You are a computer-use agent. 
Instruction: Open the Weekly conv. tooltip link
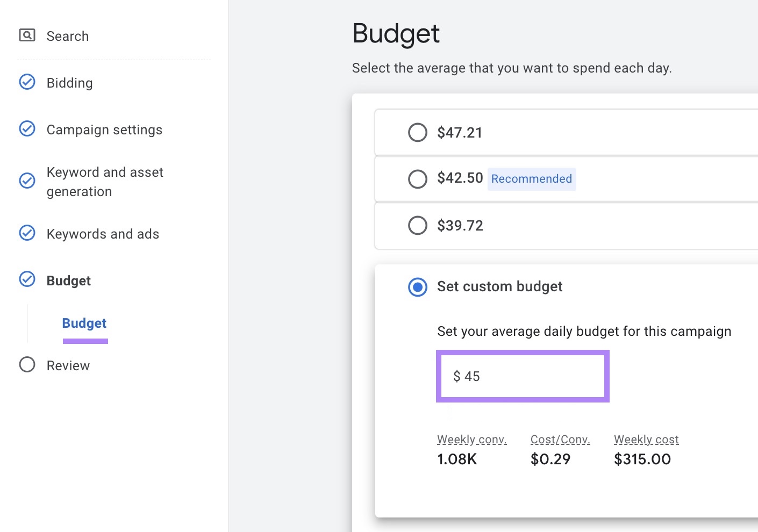coord(471,439)
